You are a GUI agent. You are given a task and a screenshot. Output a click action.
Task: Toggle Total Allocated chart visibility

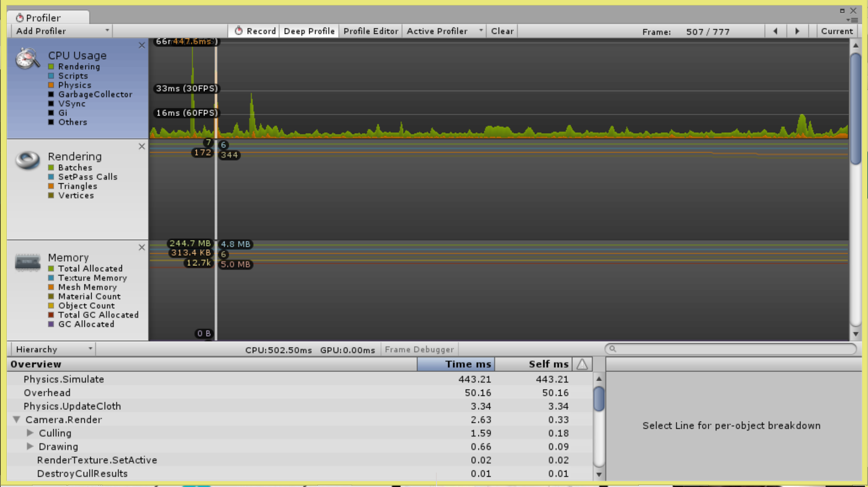coord(51,269)
